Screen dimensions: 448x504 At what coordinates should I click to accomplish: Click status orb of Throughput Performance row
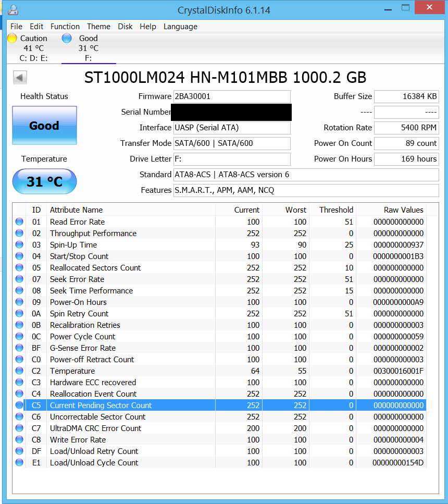(19, 233)
